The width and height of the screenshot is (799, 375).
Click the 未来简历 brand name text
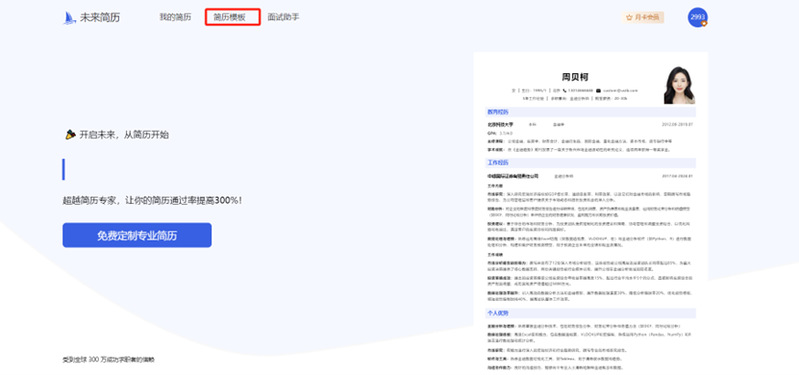pyautogui.click(x=100, y=18)
